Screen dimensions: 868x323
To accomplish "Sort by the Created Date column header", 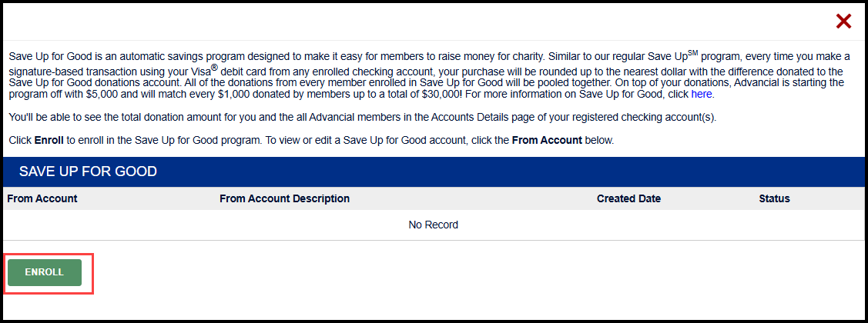I will click(x=628, y=198).
